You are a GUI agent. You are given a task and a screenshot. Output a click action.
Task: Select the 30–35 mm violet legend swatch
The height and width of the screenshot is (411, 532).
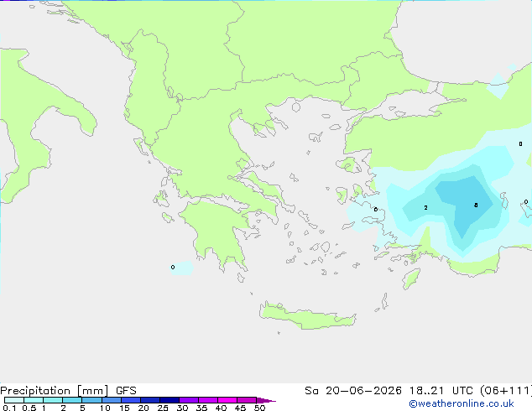188,400
